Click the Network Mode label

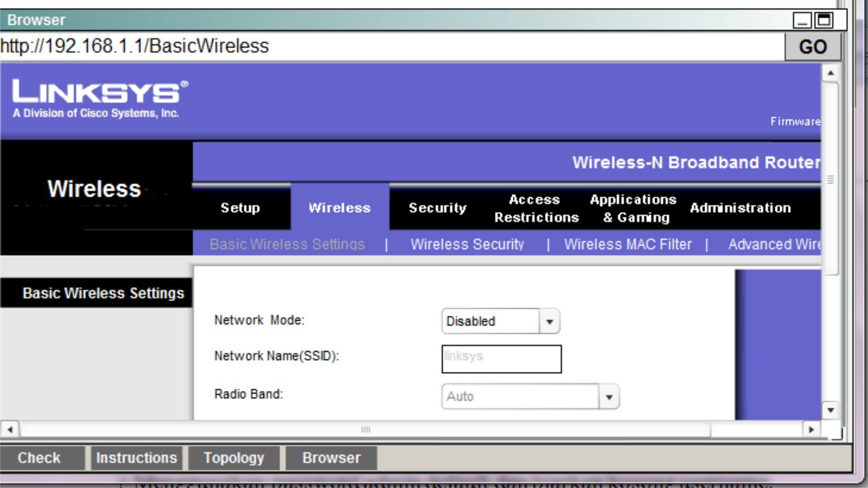pos(259,320)
